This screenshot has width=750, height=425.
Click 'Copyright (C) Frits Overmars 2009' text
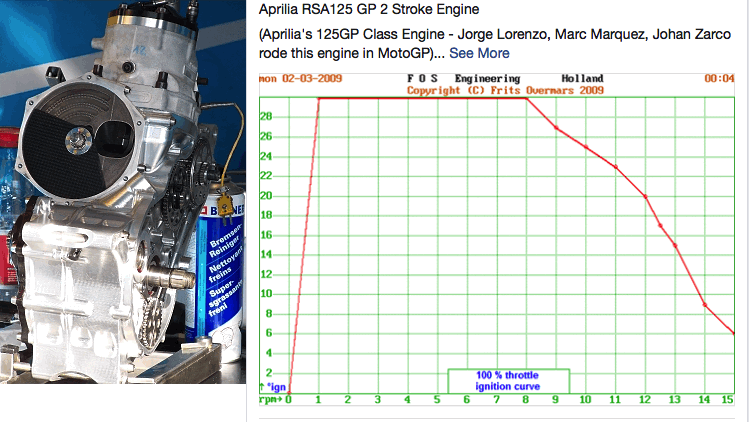pyautogui.click(x=505, y=90)
